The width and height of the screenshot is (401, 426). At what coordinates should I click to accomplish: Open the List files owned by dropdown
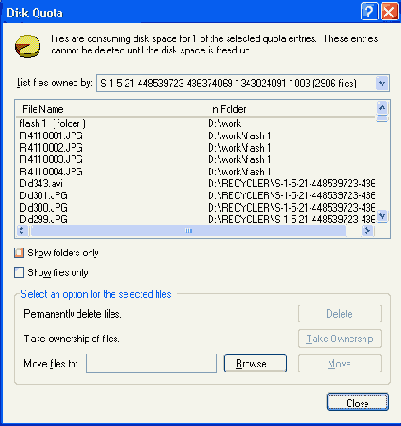tap(382, 83)
